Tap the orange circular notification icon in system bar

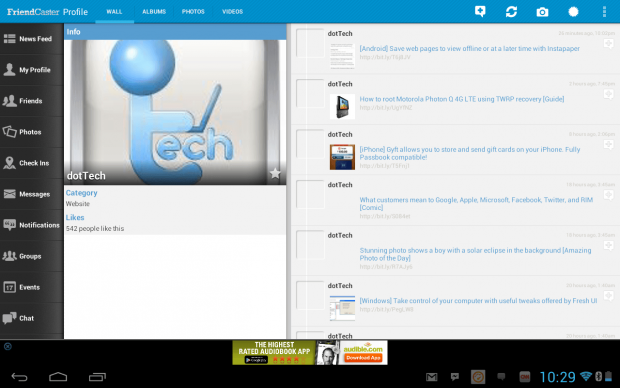[x=478, y=377]
